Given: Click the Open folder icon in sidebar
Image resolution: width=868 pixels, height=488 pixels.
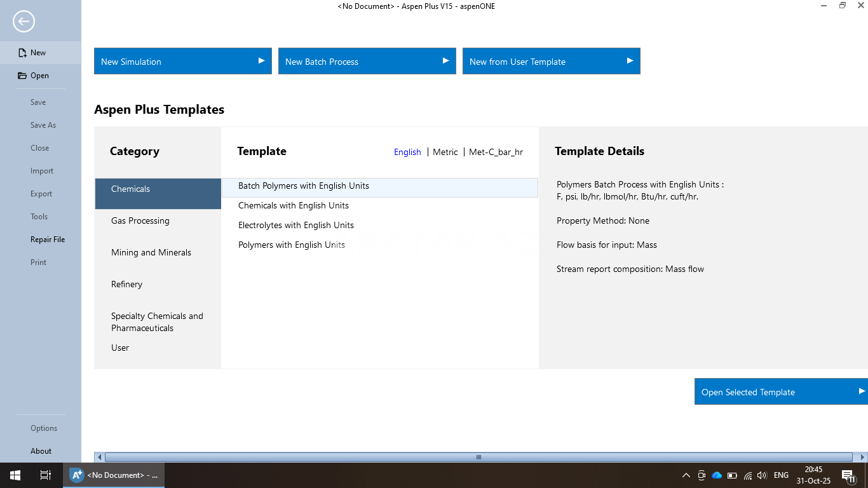Looking at the screenshot, I should (x=23, y=76).
